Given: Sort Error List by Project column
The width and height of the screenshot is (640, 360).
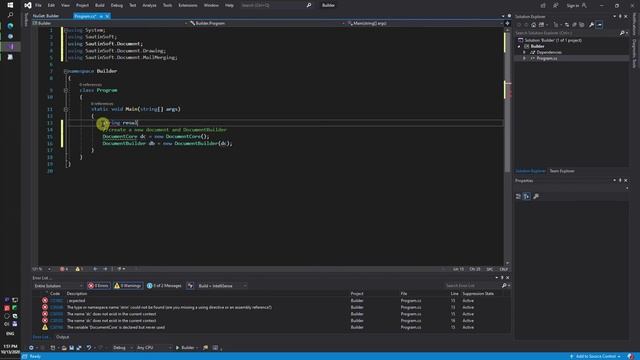Looking at the screenshot, I should click(x=357, y=293).
